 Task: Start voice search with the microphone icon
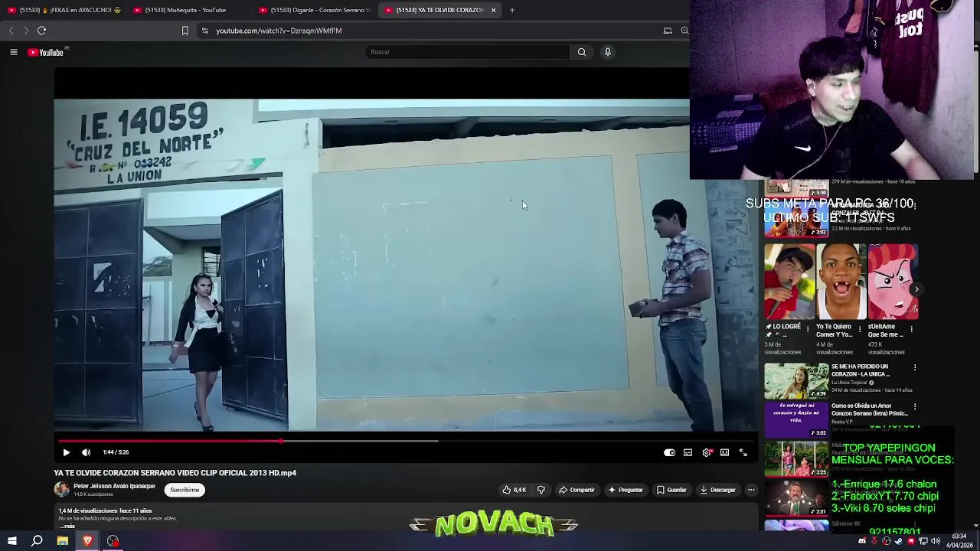[x=608, y=52]
